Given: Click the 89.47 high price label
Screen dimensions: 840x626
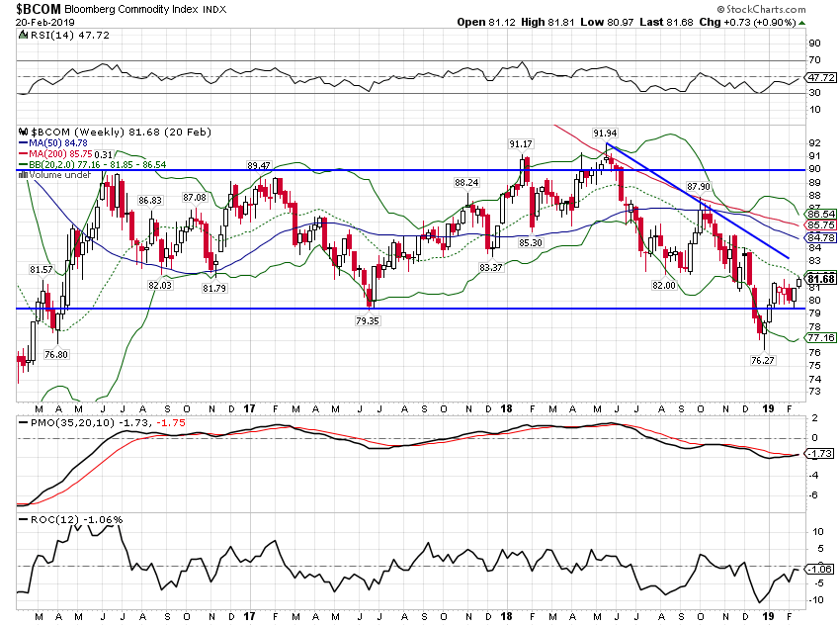Looking at the screenshot, I should 259,165.
